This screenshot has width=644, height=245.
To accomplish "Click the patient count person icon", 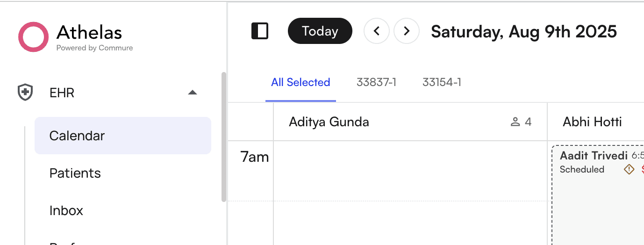I will click(x=515, y=122).
